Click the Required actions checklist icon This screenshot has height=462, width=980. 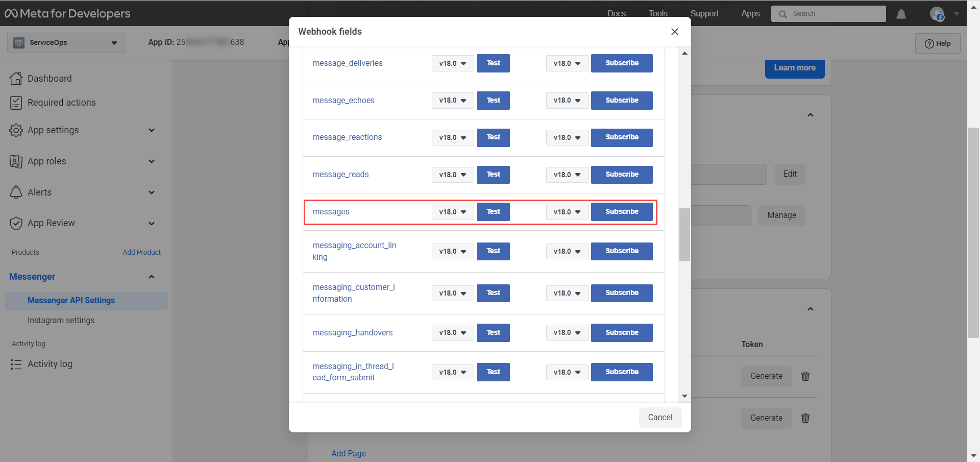point(16,102)
